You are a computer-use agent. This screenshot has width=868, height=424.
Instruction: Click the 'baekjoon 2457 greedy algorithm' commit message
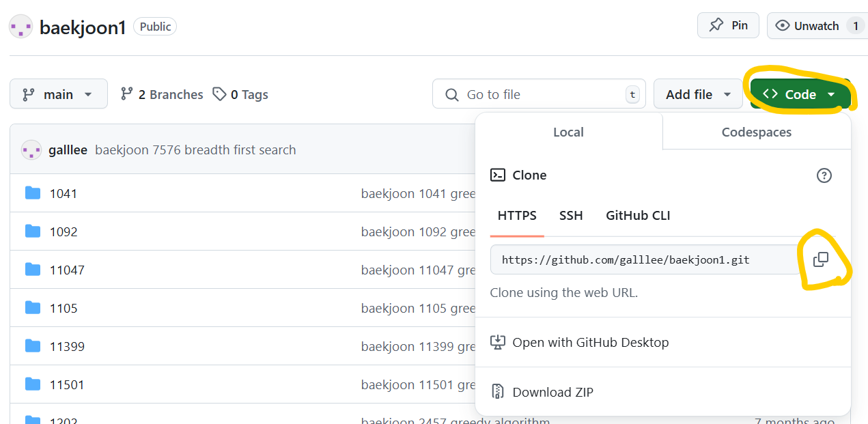(456, 420)
